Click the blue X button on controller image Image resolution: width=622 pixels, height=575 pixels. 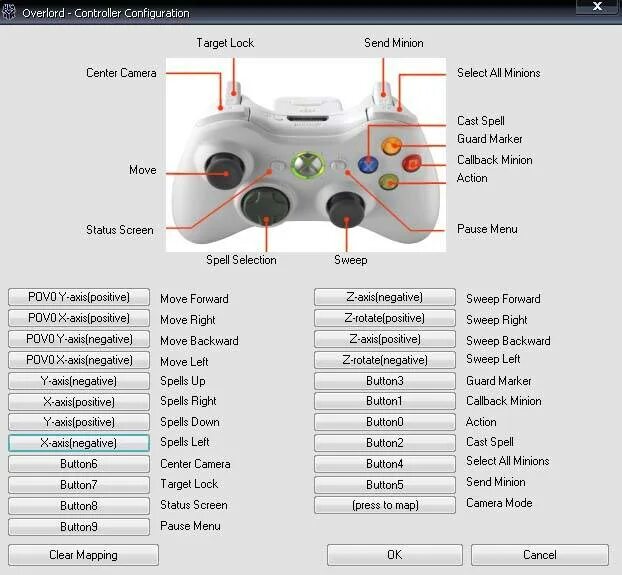pyautogui.click(x=368, y=165)
